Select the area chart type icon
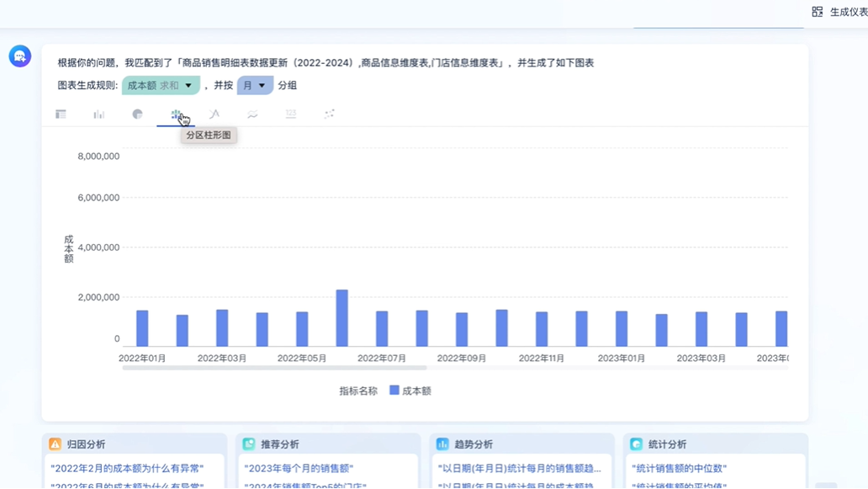The image size is (868, 489). (x=252, y=114)
